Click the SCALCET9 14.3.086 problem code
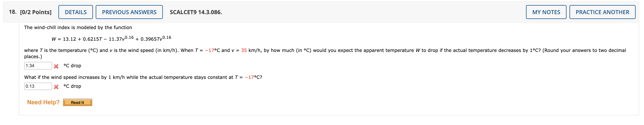The image size is (644, 125). point(196,12)
